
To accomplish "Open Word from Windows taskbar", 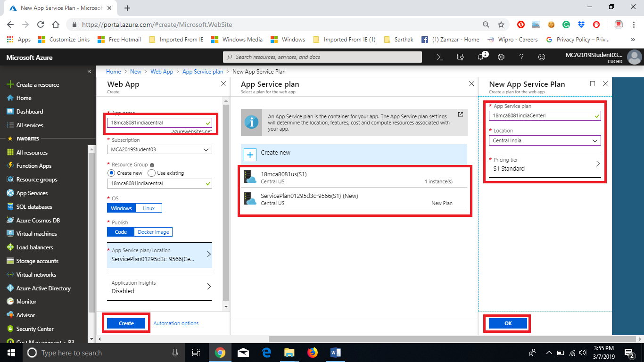I will (x=336, y=353).
